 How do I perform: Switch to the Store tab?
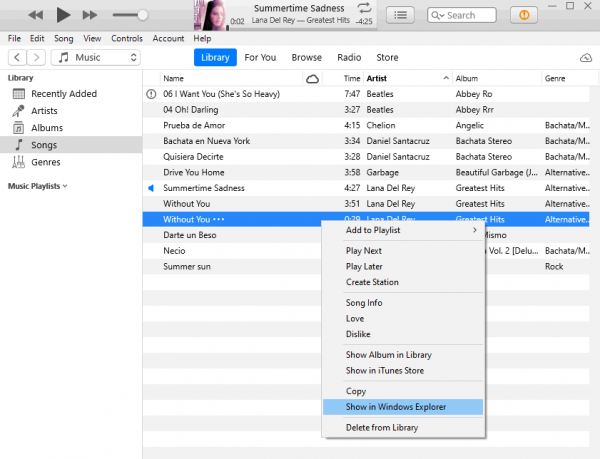pyautogui.click(x=387, y=57)
